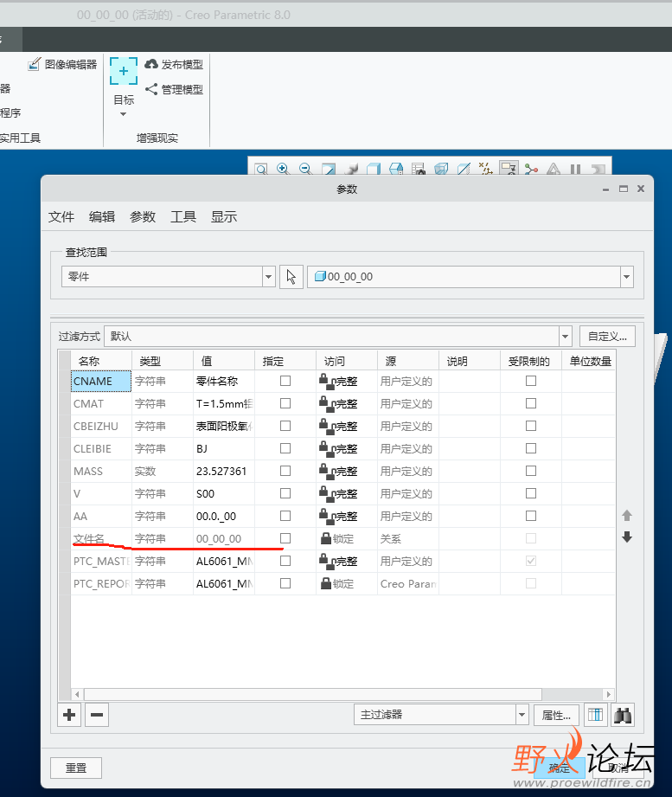Move parameter up with the arrow
Image resolution: width=672 pixels, height=797 pixels.
coord(627,516)
